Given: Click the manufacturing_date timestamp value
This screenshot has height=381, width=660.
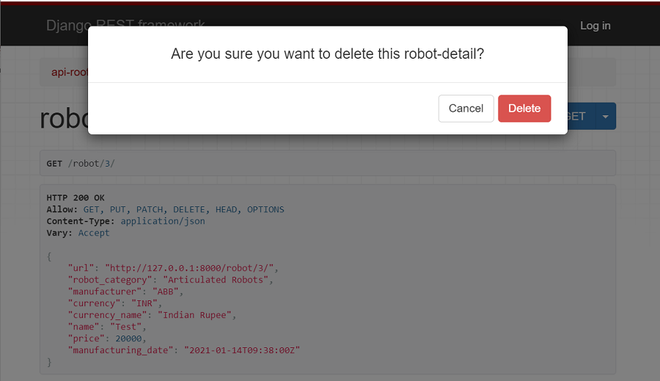Looking at the screenshot, I should tap(242, 350).
